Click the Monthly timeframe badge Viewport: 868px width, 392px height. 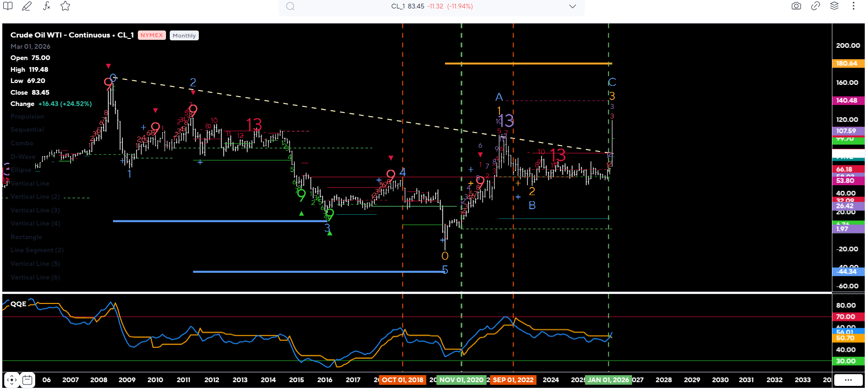[184, 36]
